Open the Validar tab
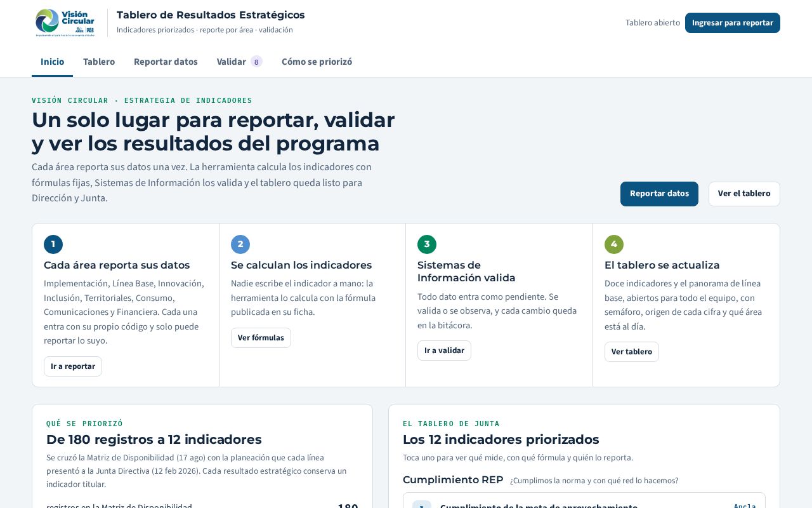The height and width of the screenshot is (508, 812). 239,62
